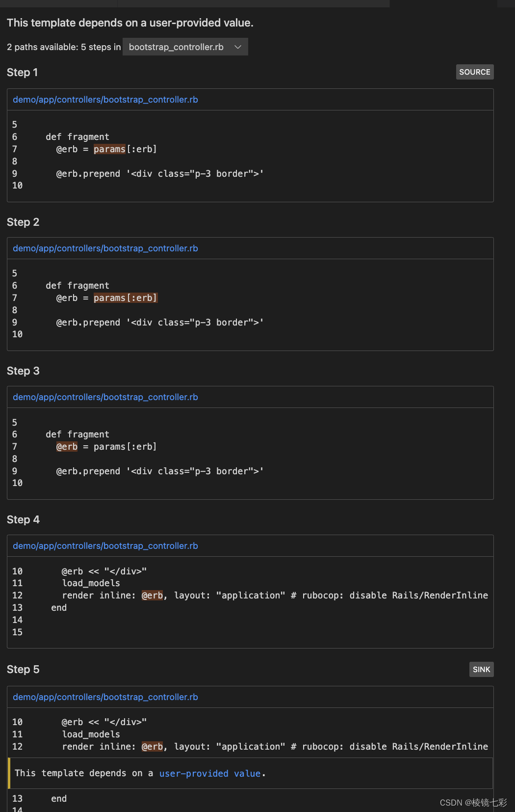515x812 pixels.
Task: Click 'def fragment' line in Step 3
Action: click(x=77, y=434)
